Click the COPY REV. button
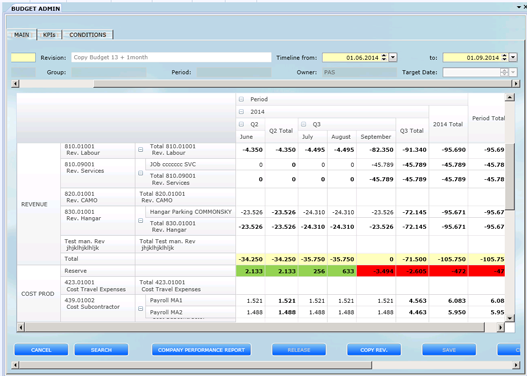Image resolution: width=527 pixels, height=376 pixels. coord(374,350)
